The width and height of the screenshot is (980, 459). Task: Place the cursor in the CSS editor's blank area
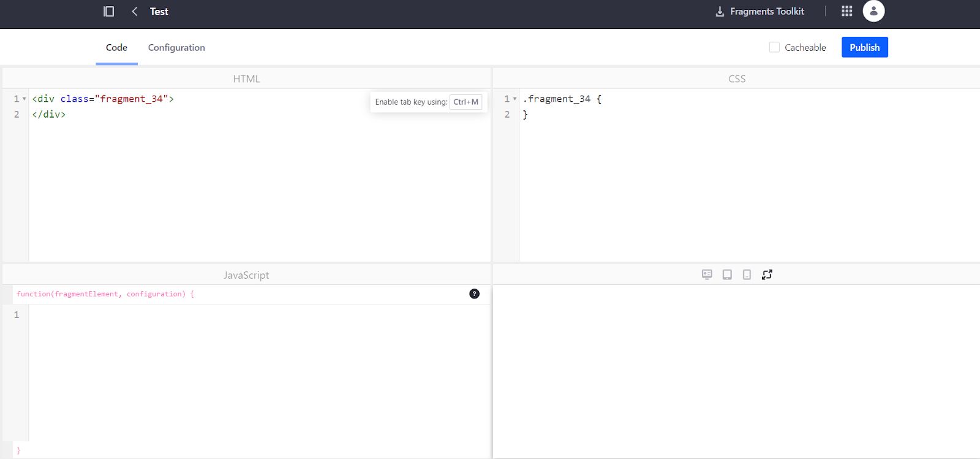(x=749, y=190)
